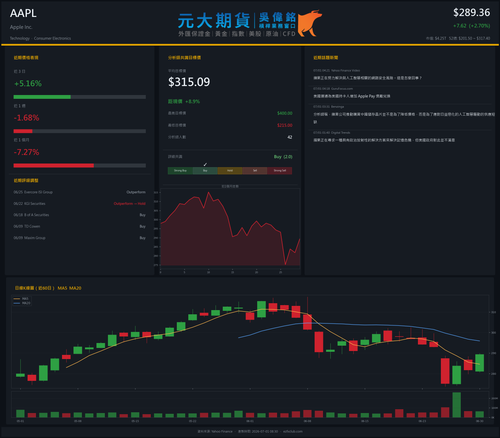The width and height of the screenshot is (500, 438).
Task: Click the red progress bar under -7.27%
Action: tap(54, 166)
